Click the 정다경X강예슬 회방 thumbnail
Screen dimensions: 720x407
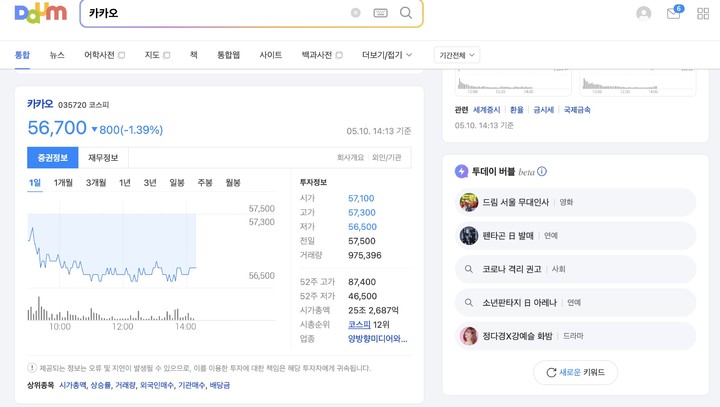point(469,336)
